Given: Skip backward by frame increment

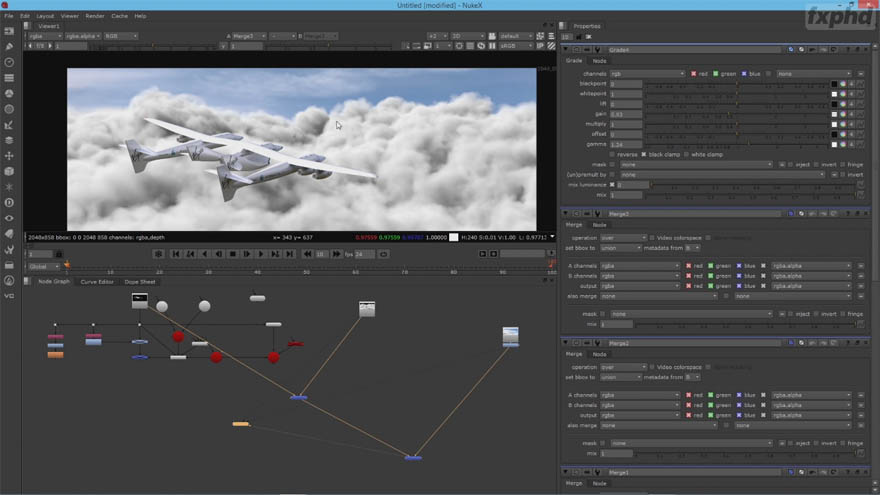Looking at the screenshot, I should pyautogui.click(x=307, y=254).
